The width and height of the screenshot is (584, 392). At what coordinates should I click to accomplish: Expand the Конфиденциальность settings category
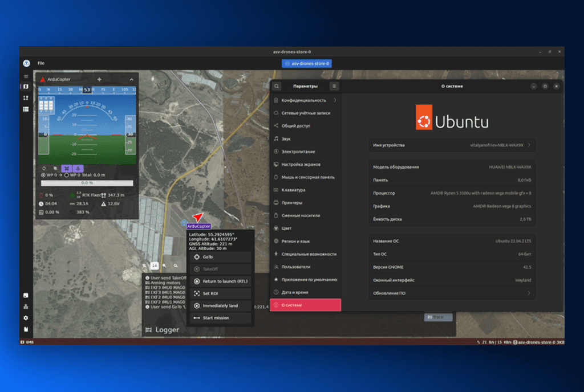[304, 100]
